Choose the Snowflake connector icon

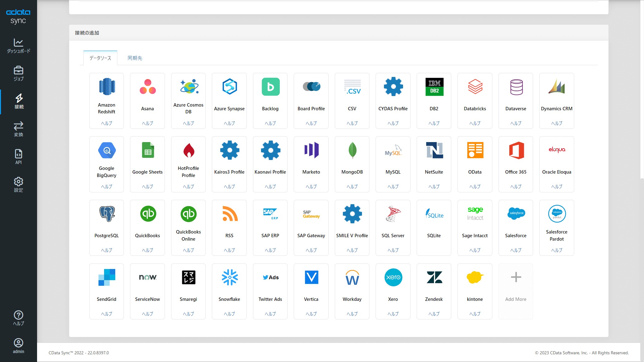[229, 277]
